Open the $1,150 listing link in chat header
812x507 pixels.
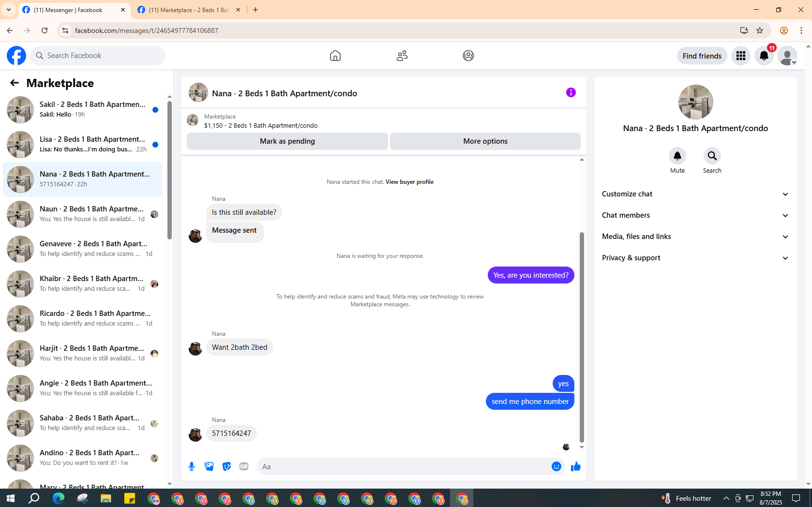(261, 125)
